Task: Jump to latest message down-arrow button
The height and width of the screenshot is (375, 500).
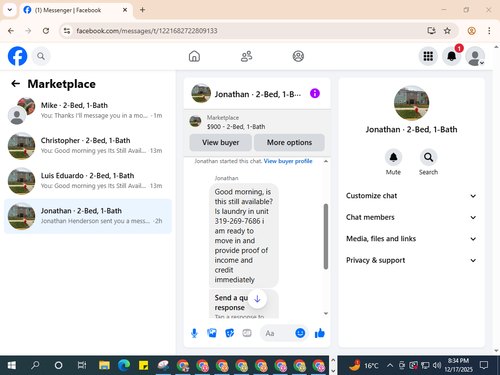Action: (x=257, y=299)
